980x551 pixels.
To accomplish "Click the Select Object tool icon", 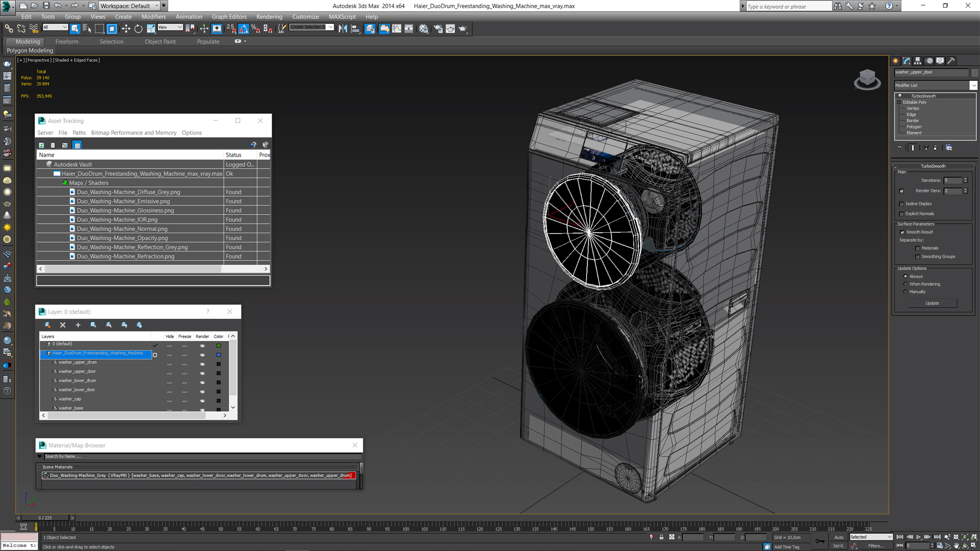I will tap(75, 28).
